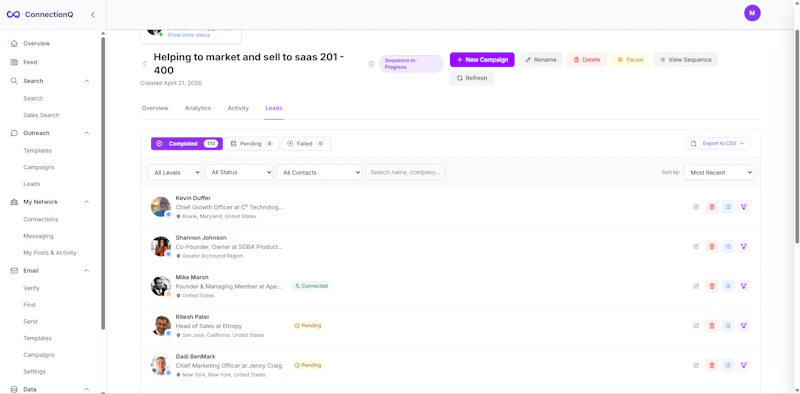Open the branch icon for Kevin Duffer
The width and height of the screenshot is (800, 394).
click(x=743, y=207)
